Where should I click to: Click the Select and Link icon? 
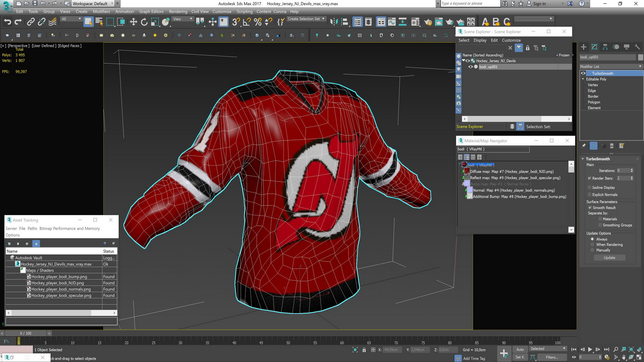(31, 22)
